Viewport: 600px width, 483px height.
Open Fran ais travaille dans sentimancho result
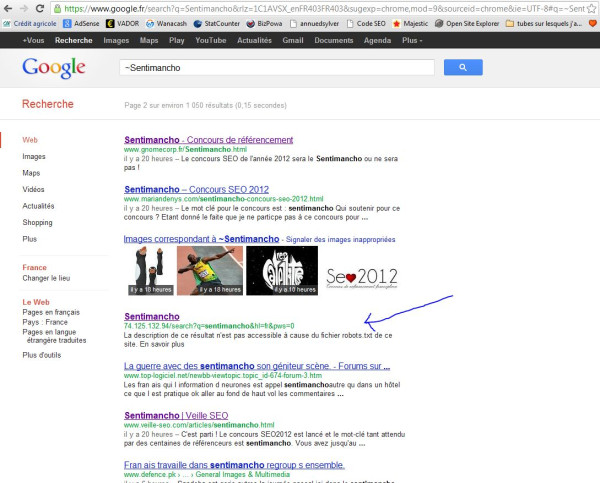click(234, 465)
